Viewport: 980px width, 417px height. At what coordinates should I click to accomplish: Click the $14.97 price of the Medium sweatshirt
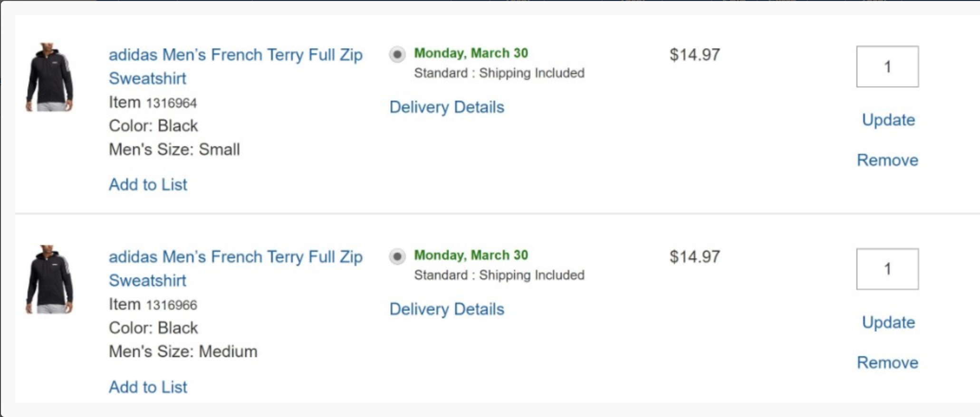tap(695, 257)
